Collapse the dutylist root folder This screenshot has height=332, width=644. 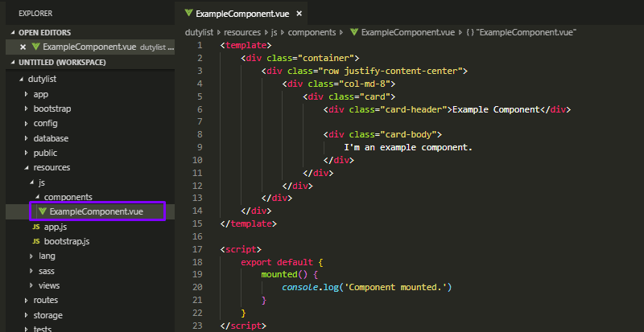[22, 80]
